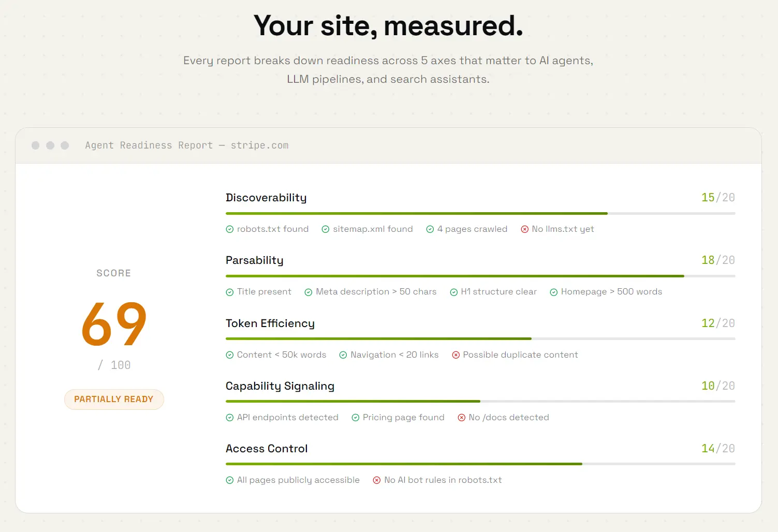Click the API endpoints detected text
Image resolution: width=778 pixels, height=532 pixels.
point(288,418)
